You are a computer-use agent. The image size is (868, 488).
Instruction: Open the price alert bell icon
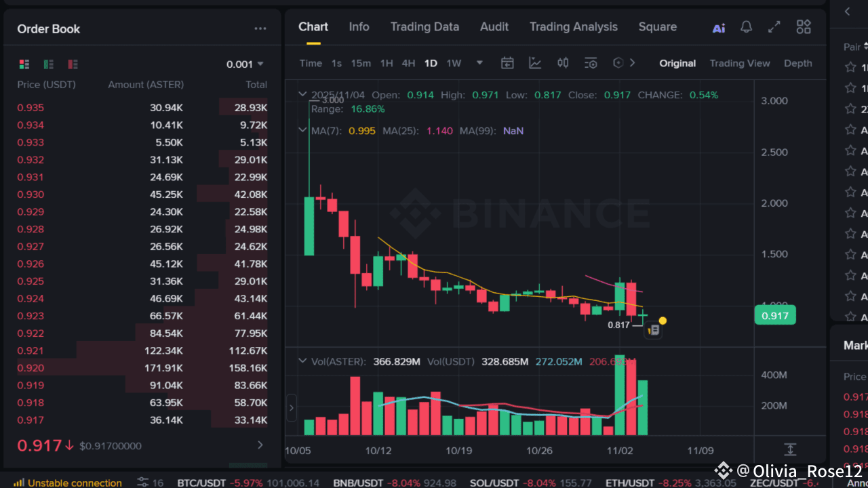[746, 27]
